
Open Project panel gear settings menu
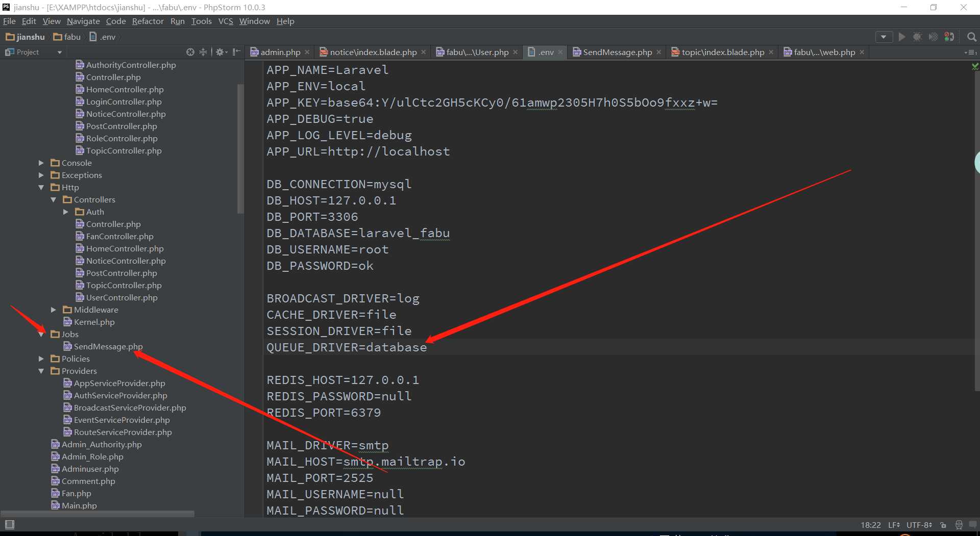pos(221,52)
